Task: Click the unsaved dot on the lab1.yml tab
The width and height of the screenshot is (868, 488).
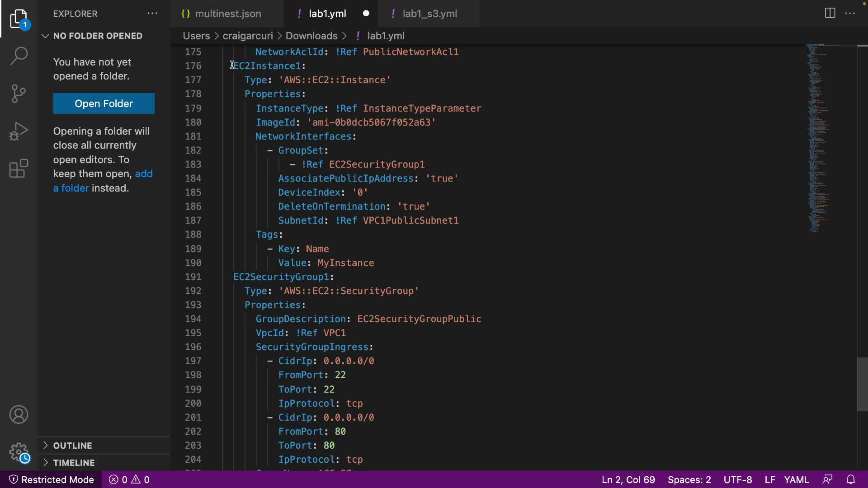Action: click(x=366, y=14)
